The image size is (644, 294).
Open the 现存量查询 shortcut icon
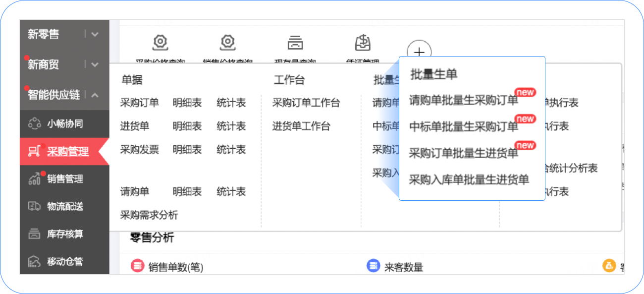click(295, 43)
